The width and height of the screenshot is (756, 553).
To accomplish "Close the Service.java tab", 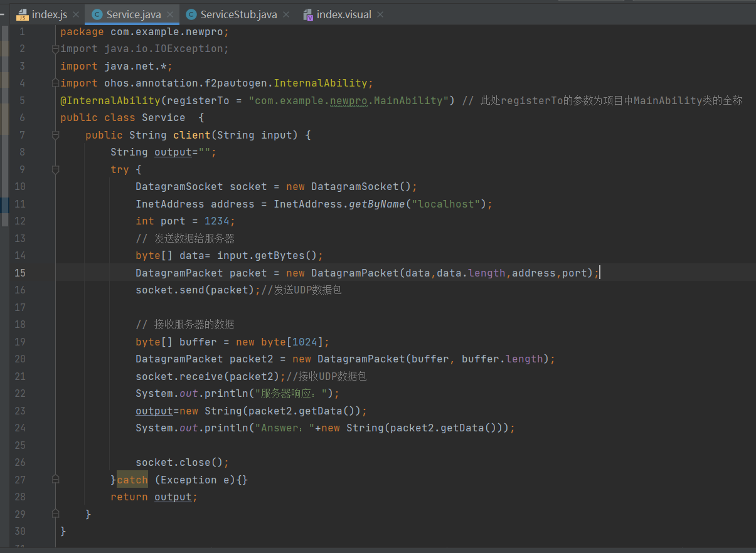I will click(x=171, y=14).
